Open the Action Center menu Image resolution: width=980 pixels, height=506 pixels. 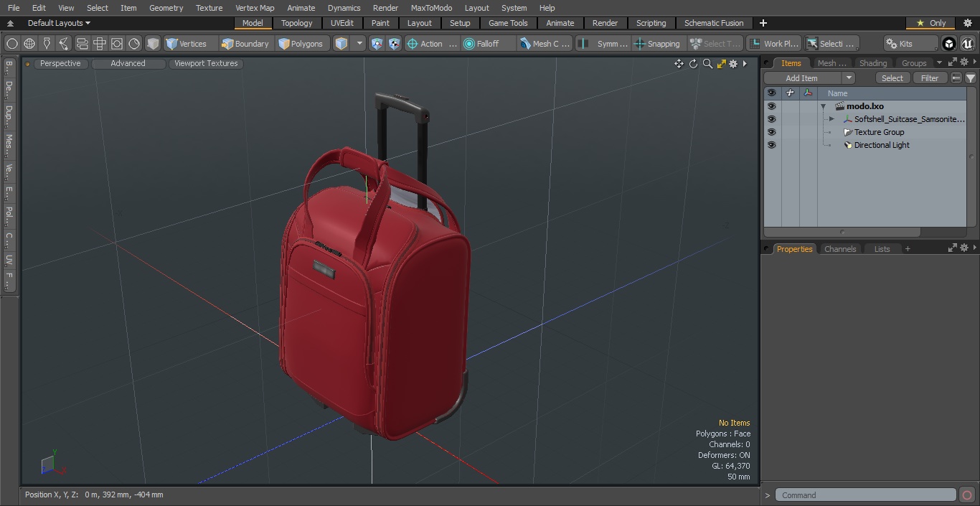coord(432,44)
